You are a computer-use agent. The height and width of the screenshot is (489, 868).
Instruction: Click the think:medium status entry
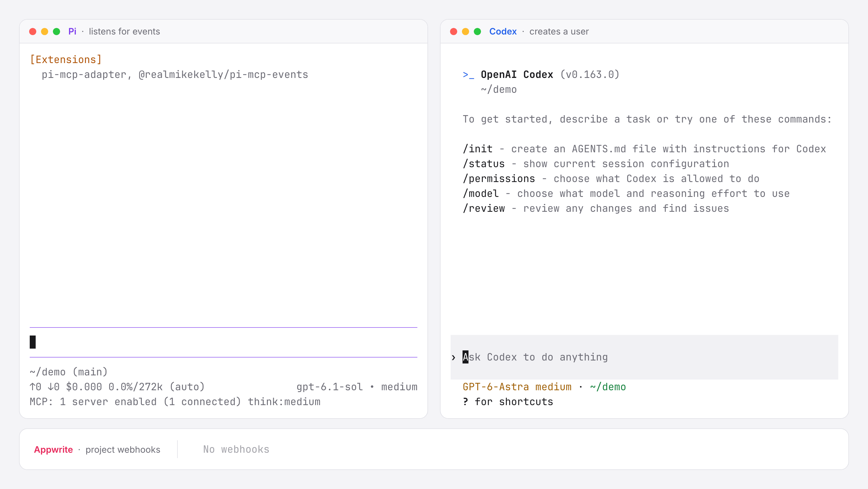pyautogui.click(x=284, y=402)
